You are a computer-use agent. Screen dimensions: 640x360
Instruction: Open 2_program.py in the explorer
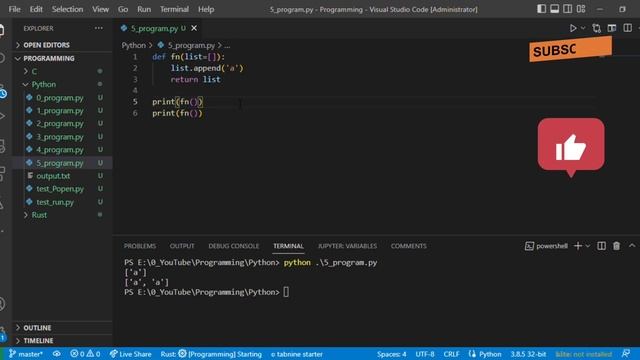(60, 124)
